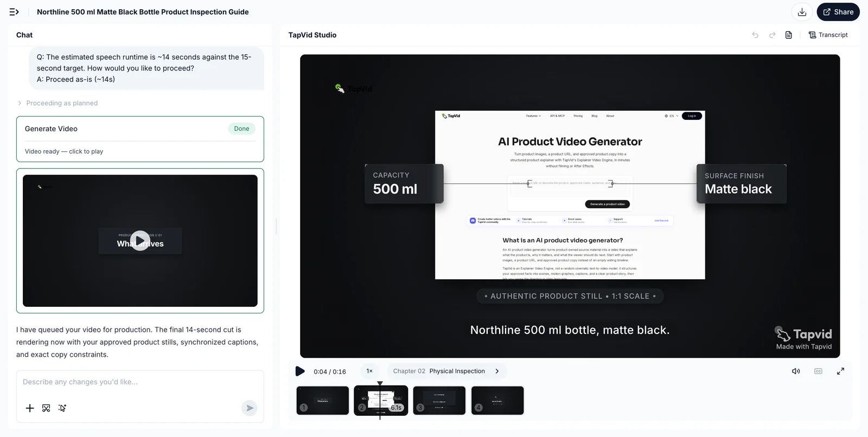Click the 0:04 / 0:16 time display
The image size is (868, 437).
(x=330, y=372)
